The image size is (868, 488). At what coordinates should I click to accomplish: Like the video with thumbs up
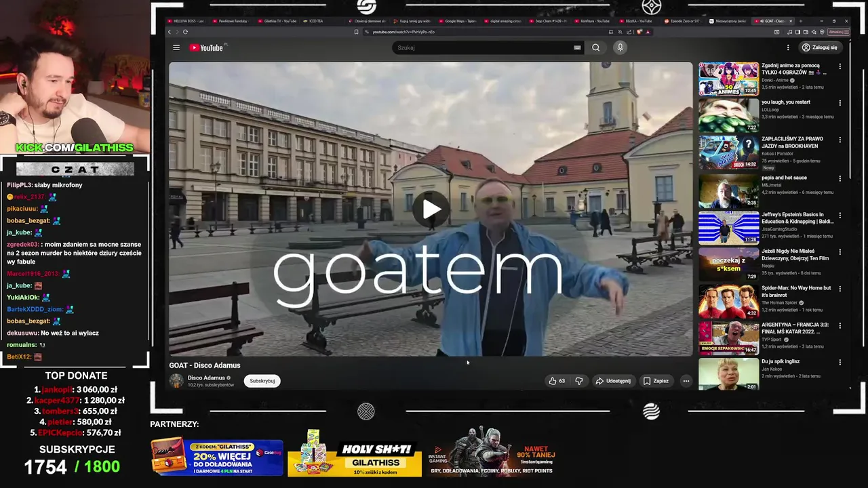(557, 381)
